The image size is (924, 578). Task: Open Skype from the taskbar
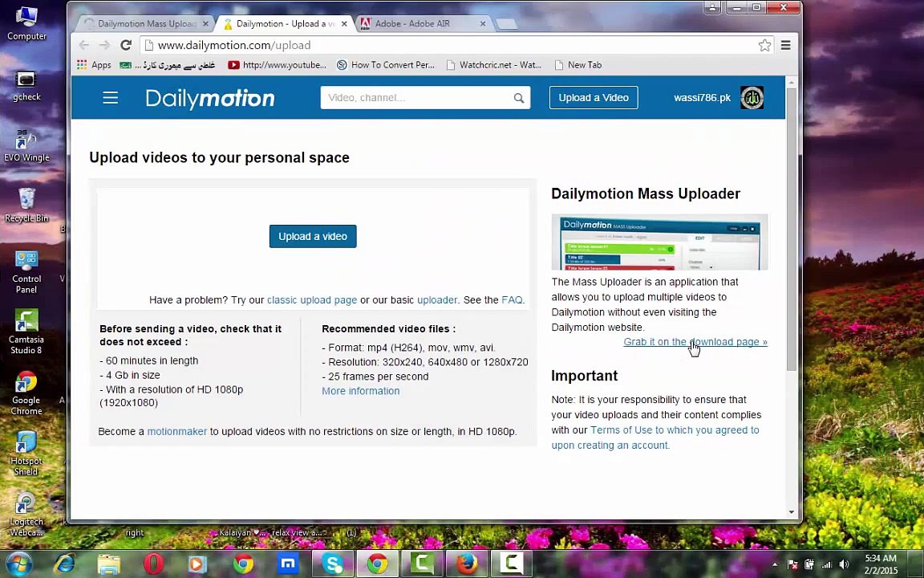[x=332, y=564]
